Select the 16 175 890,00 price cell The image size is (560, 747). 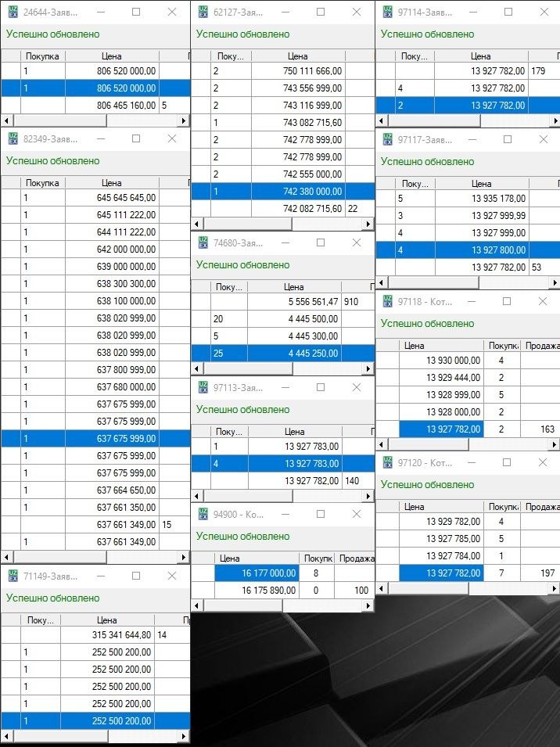point(257,591)
